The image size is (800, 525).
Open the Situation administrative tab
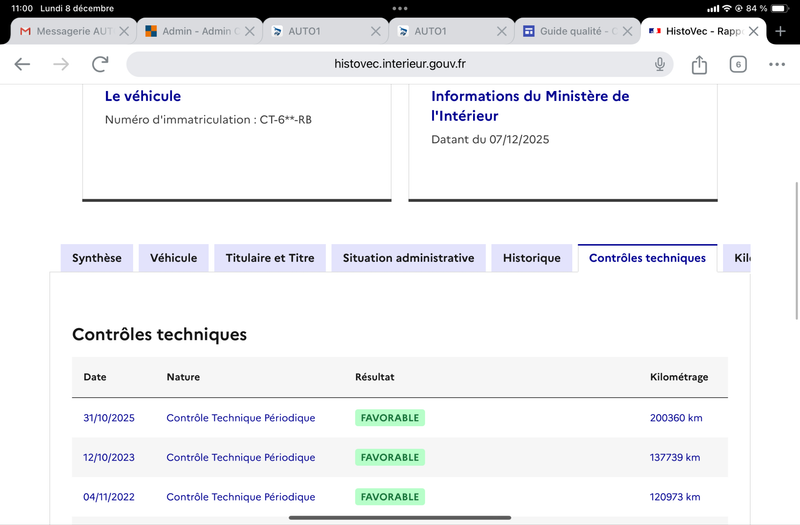pos(408,258)
